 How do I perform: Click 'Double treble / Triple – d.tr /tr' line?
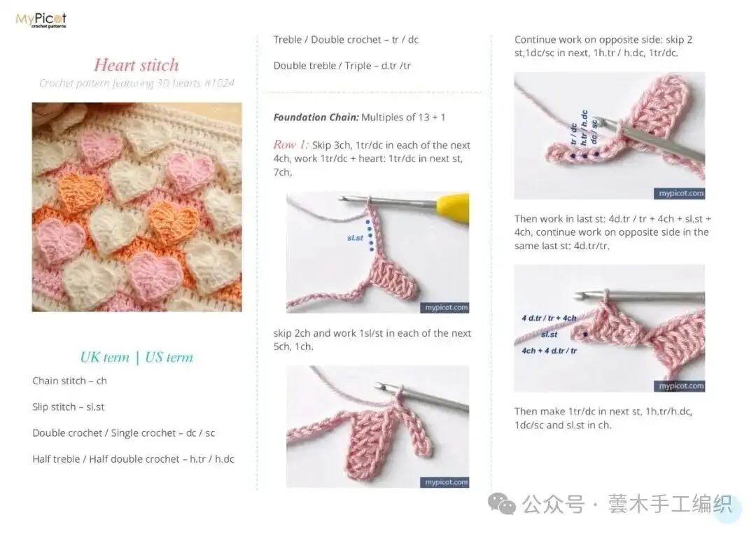pyautogui.click(x=342, y=66)
